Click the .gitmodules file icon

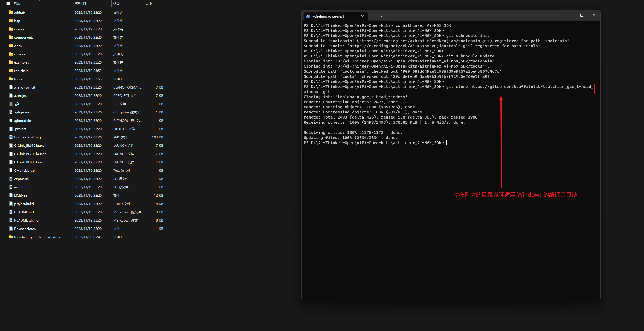pos(11,120)
